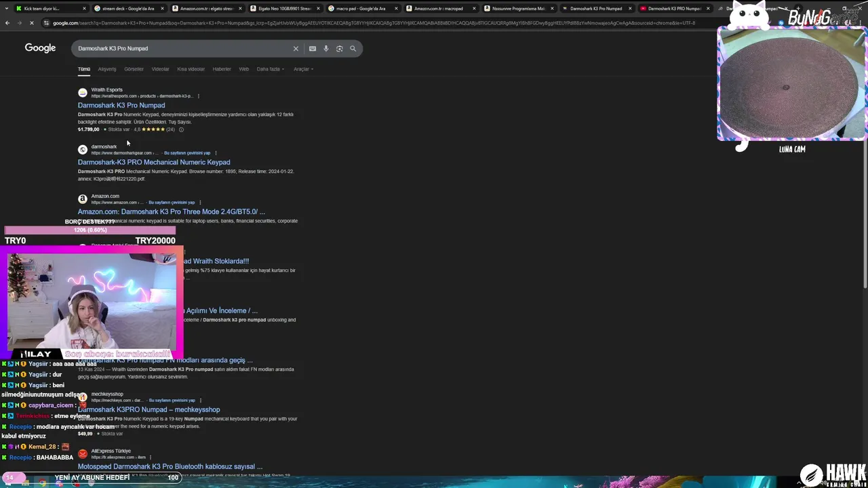Viewport: 868px width, 488px height.
Task: Open the three-dot menu for Wraith Esports result
Action: (x=198, y=96)
